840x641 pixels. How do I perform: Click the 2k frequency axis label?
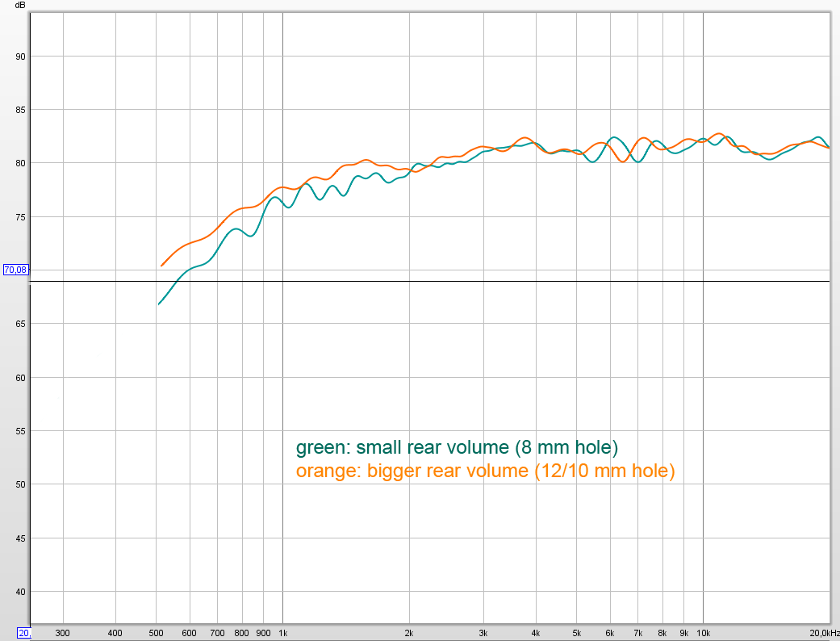pyautogui.click(x=409, y=633)
